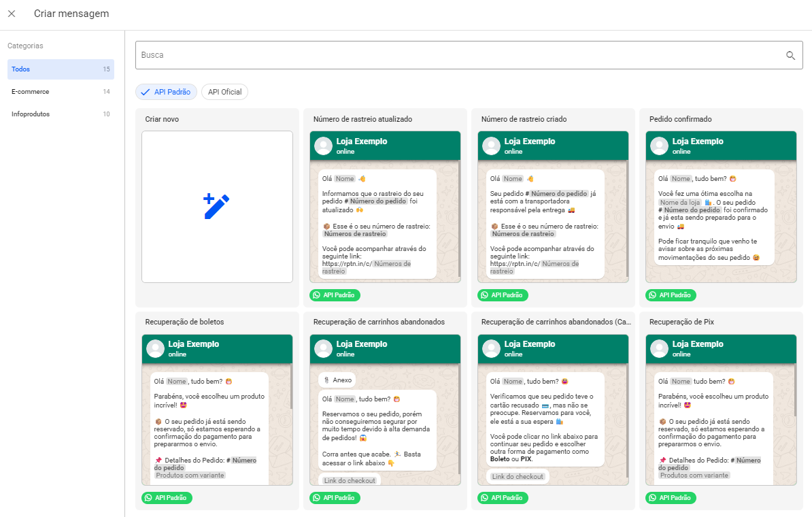
Task: Click avatar icon in Número de rastreio criado card
Action: [x=490, y=146]
